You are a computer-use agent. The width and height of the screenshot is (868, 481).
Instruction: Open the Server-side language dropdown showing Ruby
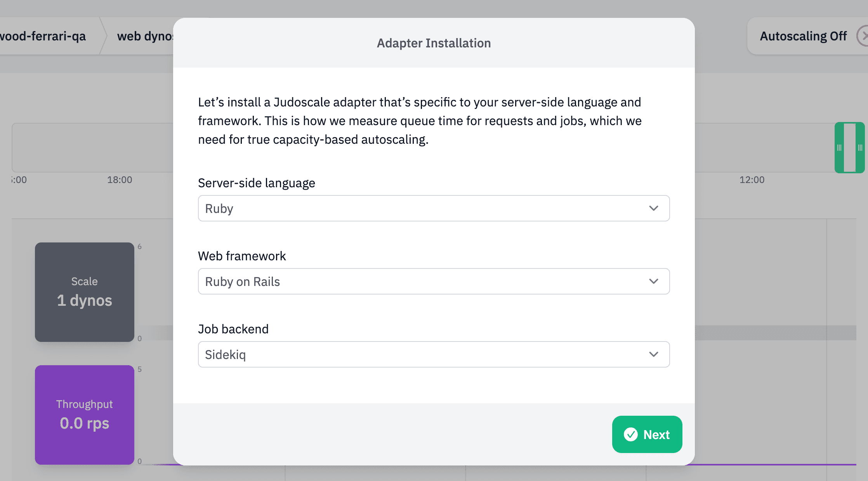pyautogui.click(x=434, y=208)
